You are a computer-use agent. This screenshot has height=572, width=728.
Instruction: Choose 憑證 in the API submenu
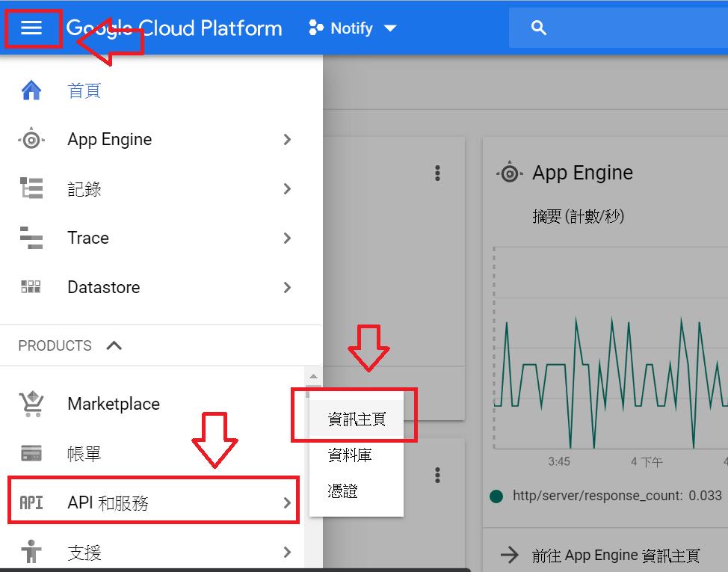tap(357, 490)
